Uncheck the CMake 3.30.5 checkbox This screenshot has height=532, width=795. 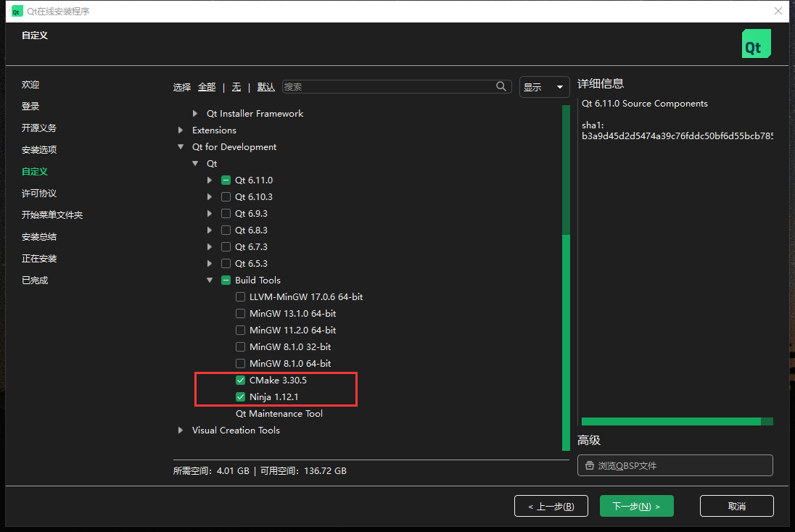240,381
